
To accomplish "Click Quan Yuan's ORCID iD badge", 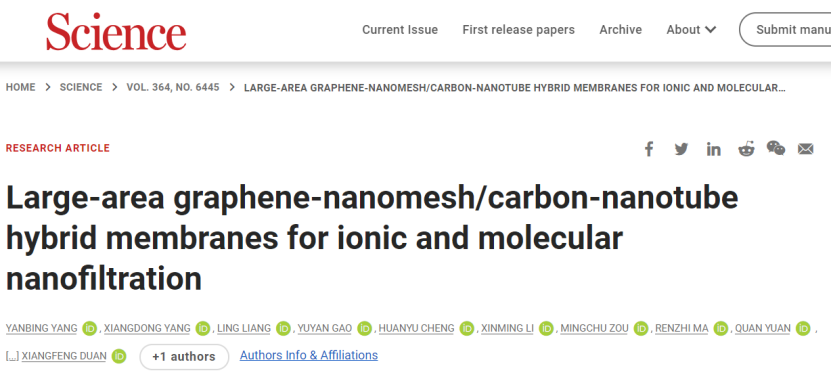I will point(803,329).
